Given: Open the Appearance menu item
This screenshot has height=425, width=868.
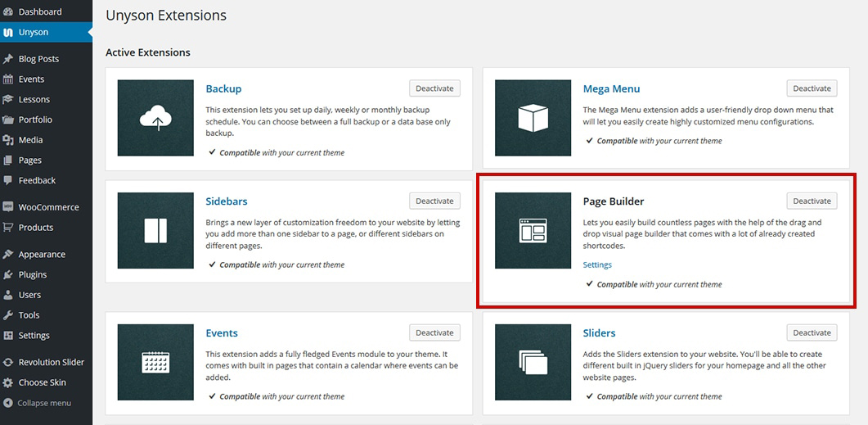Looking at the screenshot, I should coord(46,255).
